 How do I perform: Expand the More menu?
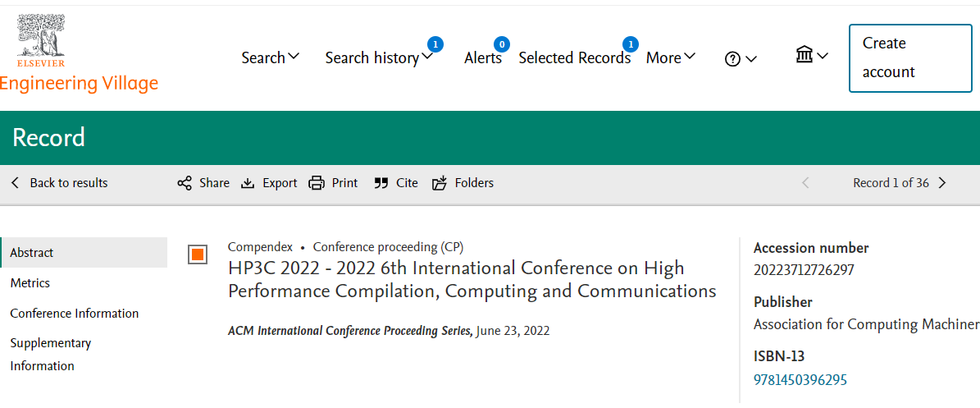pyautogui.click(x=671, y=57)
